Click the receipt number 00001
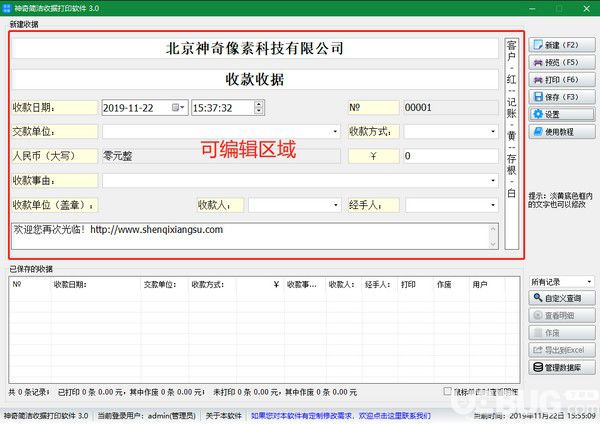 pos(451,108)
